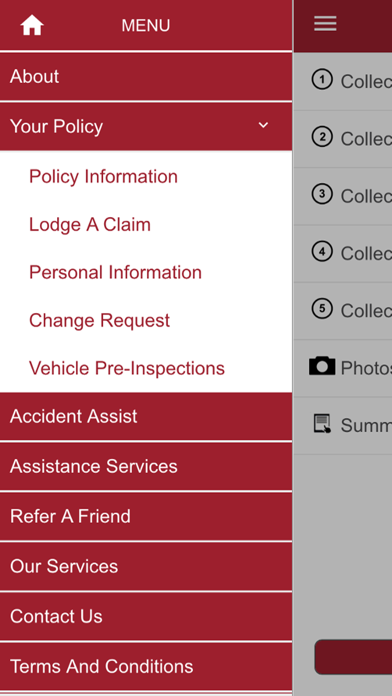Select the circled number 5 step icon
Screen dimensions: 392x696
[x=322, y=309]
